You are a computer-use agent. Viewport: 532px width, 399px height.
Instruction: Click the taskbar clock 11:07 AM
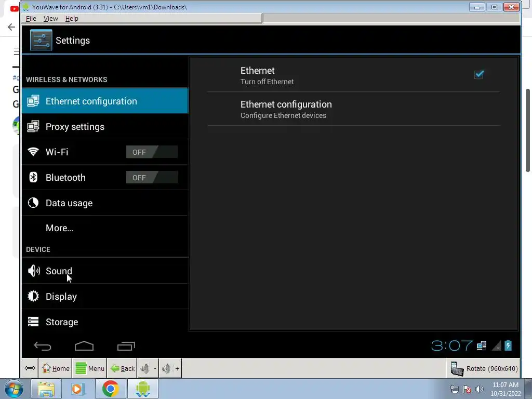click(x=505, y=389)
